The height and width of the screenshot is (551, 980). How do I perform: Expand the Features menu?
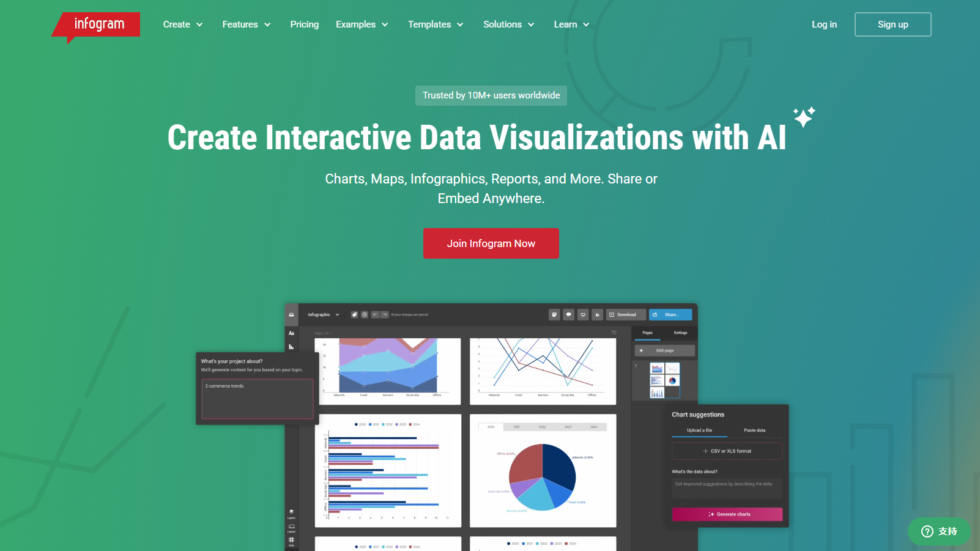[x=247, y=24]
